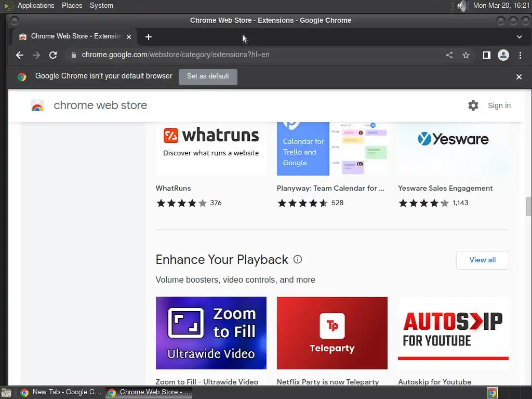This screenshot has height=399, width=532.
Task: Click Planyway: Team Calendar title
Action: (330, 188)
